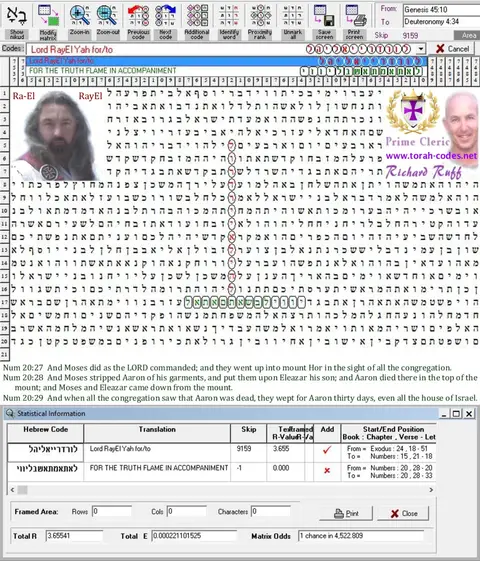480x561 pixels.
Task: Click the Skip column header in table
Action: pyautogui.click(x=249, y=433)
